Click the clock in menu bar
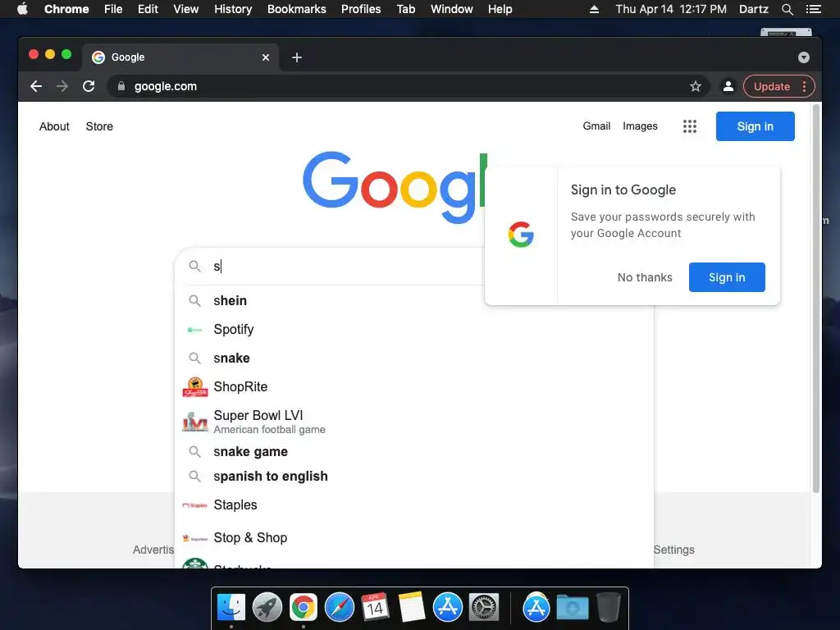Viewport: 840px width, 630px height. (x=671, y=9)
